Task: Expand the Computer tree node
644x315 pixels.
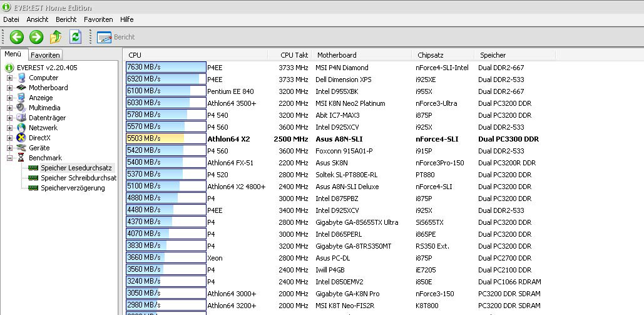Action: 9,78
